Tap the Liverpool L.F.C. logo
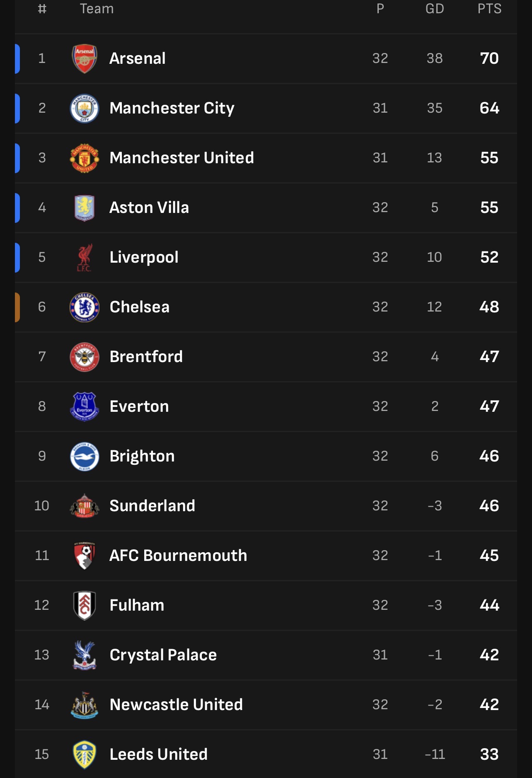This screenshot has width=532, height=778. point(85,257)
